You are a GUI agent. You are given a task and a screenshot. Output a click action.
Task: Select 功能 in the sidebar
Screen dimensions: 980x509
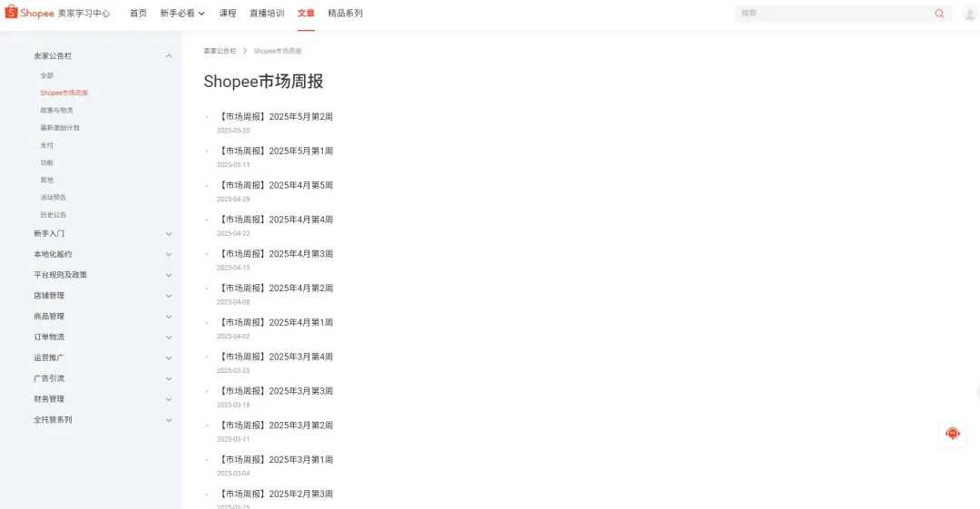point(47,162)
